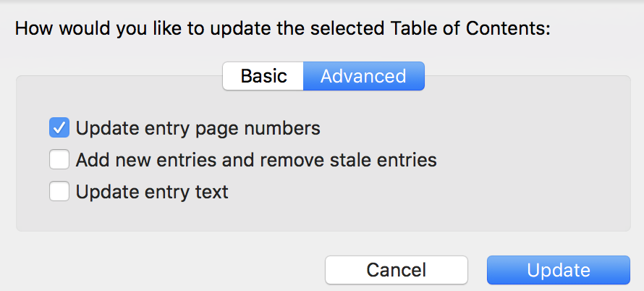Confirm the Table of Contents update
This screenshot has width=644, height=291.
pyautogui.click(x=558, y=270)
